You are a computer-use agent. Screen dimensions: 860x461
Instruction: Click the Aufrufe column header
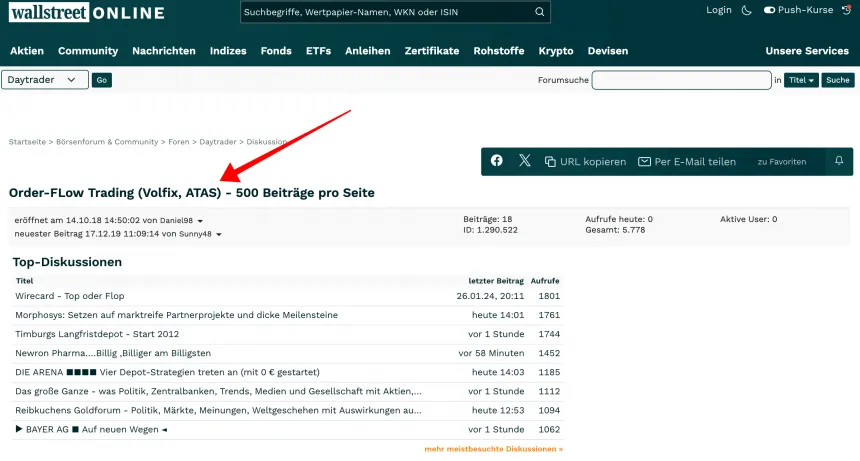point(545,281)
